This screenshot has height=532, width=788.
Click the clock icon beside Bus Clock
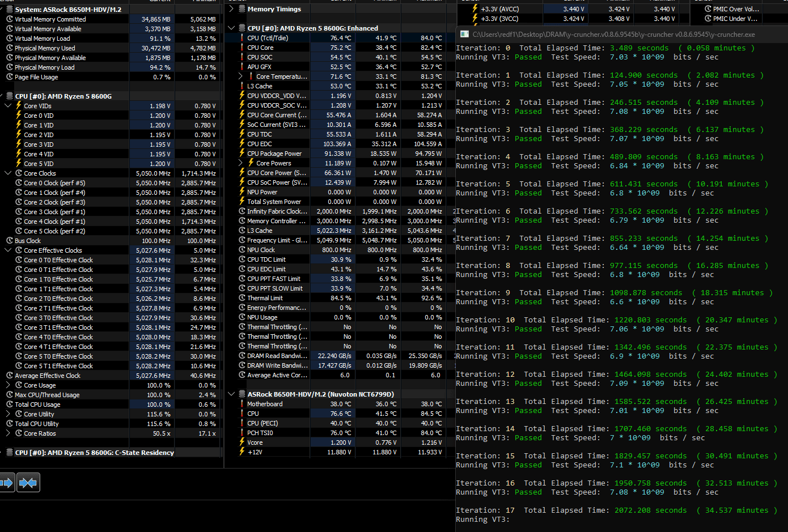[10, 241]
